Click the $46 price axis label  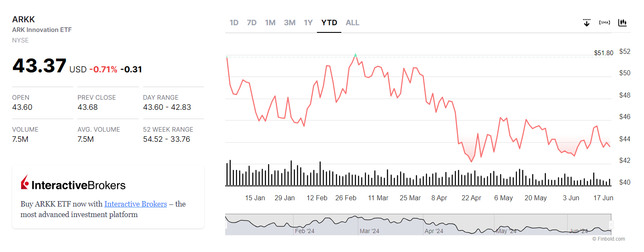click(625, 117)
